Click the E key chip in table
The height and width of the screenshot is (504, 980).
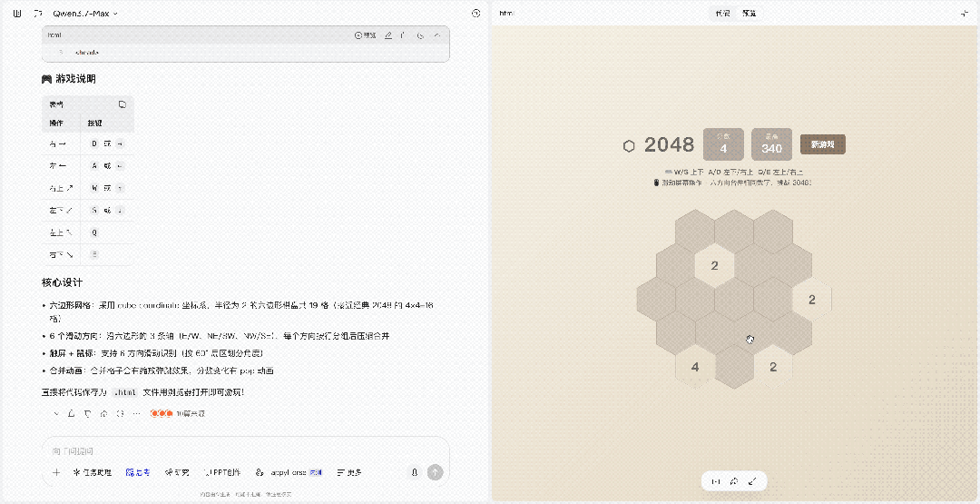tap(94, 254)
